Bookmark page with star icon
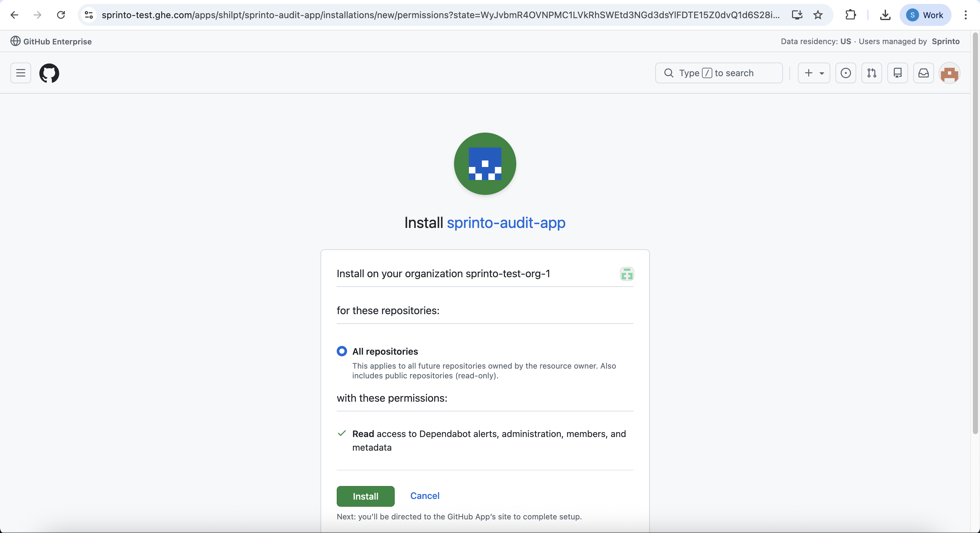The height and width of the screenshot is (533, 980). click(x=818, y=15)
